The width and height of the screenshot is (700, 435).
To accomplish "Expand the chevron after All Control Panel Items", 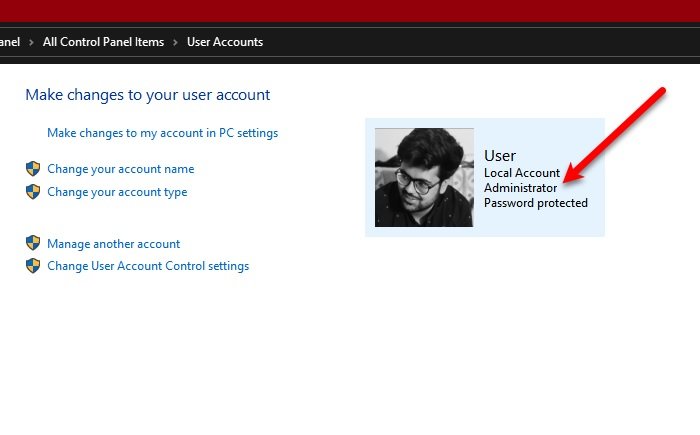I will (x=175, y=42).
